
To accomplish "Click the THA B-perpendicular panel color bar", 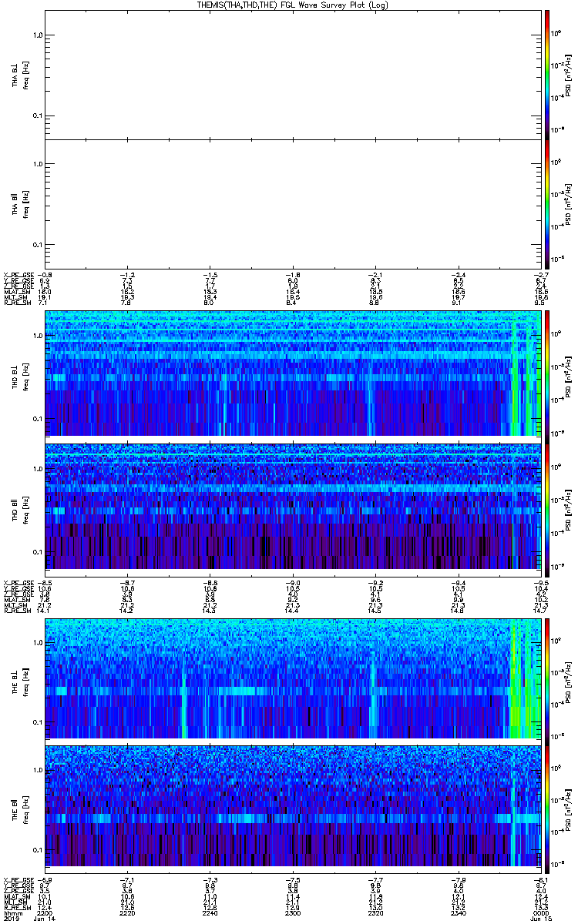I will 547,73.
